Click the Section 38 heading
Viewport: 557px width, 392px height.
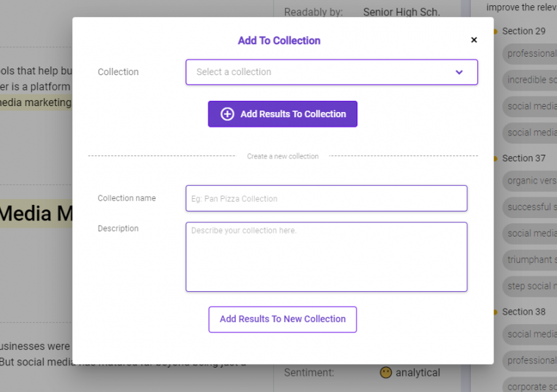(x=523, y=312)
